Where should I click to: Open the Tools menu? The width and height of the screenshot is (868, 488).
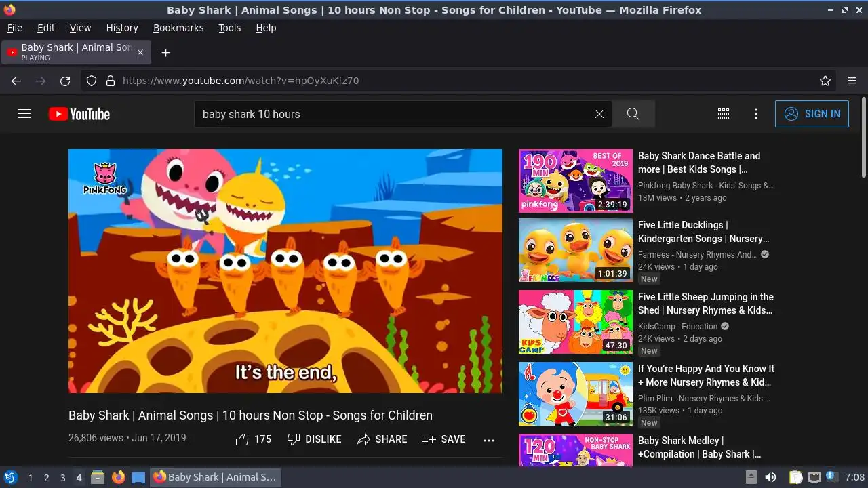point(230,28)
